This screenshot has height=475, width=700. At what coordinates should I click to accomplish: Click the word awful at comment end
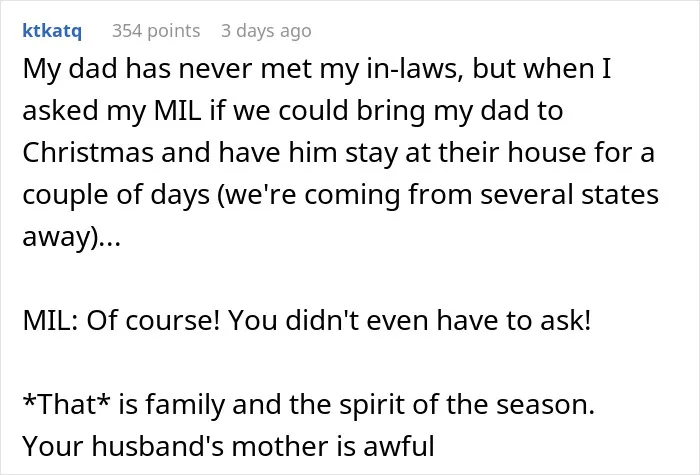click(x=399, y=446)
